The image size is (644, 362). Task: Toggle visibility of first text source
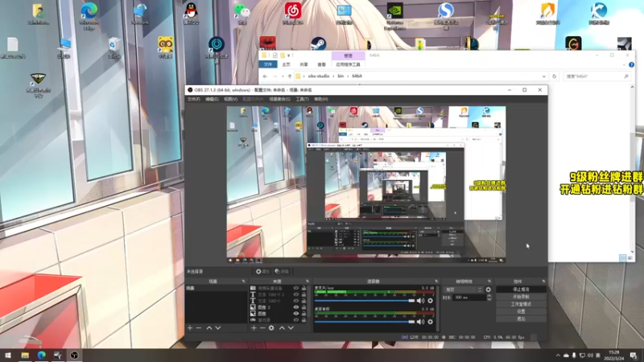coord(295,294)
